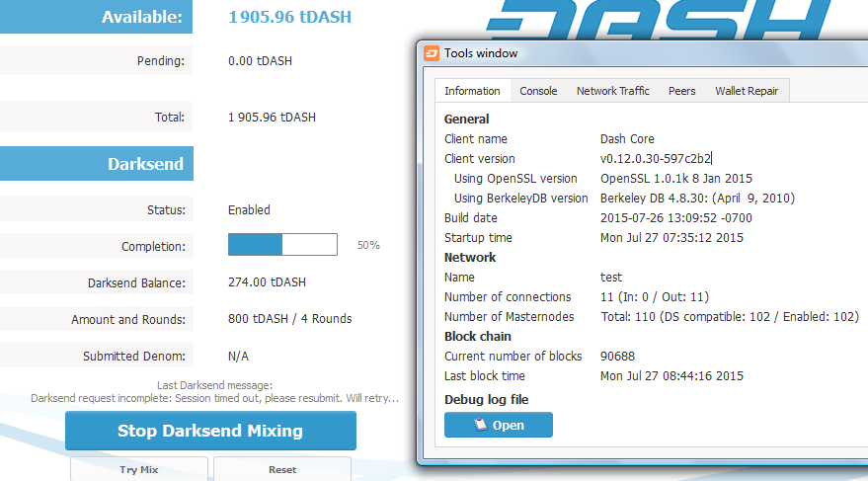The height and width of the screenshot is (481, 868).
Task: Click the Block chain section heading
Action: coord(478,337)
